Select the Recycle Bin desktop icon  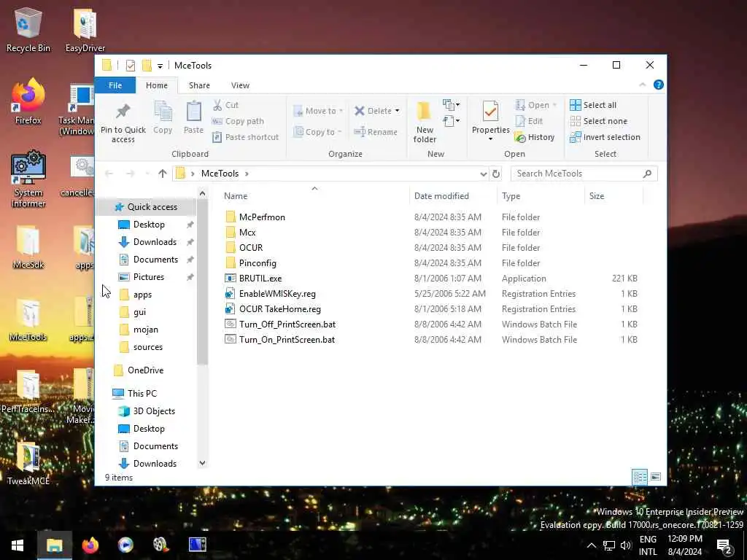28,29
